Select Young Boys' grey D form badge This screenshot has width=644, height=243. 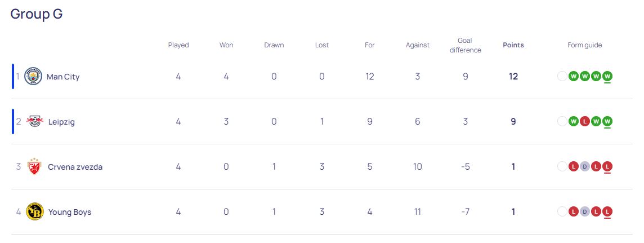pos(585,212)
